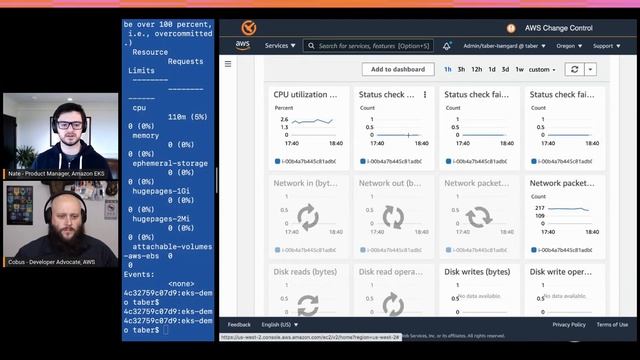
Task: Open the Terms of Use link
Action: 612,324
